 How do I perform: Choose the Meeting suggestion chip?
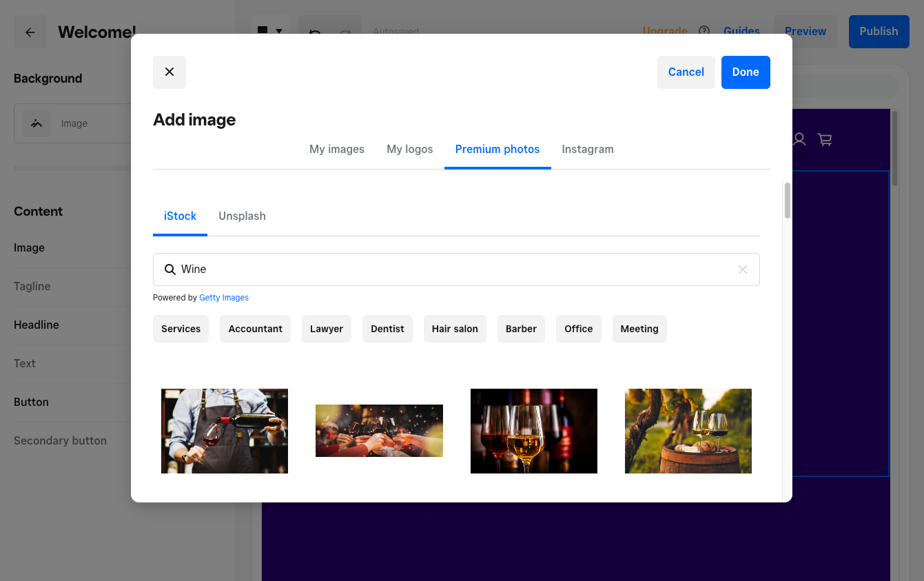click(x=639, y=329)
